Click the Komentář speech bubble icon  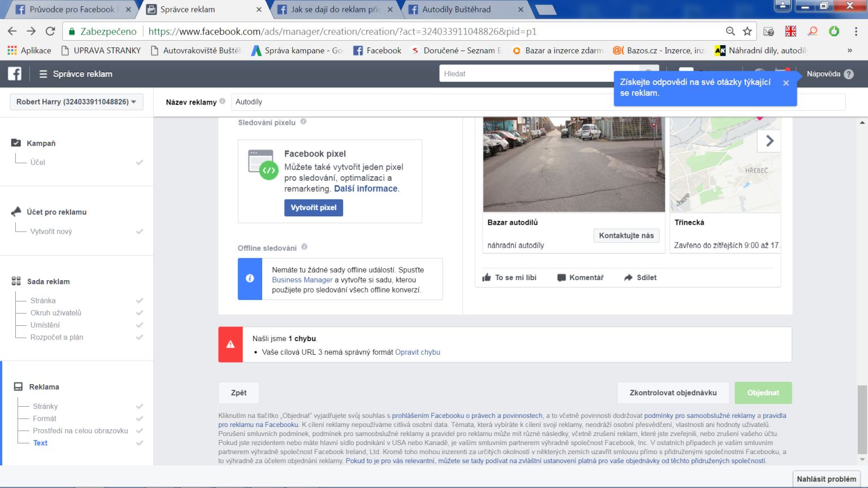[561, 277]
